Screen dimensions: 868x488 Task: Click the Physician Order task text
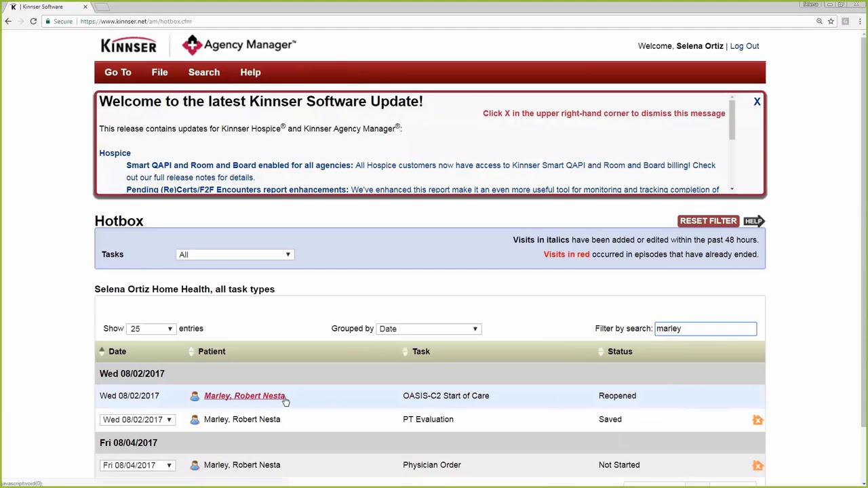pyautogui.click(x=432, y=465)
